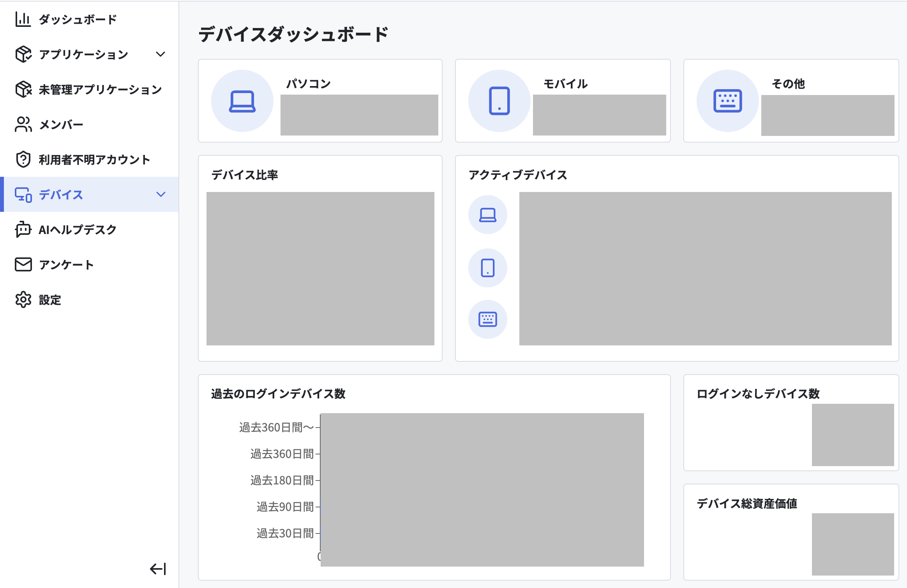Select デバイス in the sidebar

(90, 194)
